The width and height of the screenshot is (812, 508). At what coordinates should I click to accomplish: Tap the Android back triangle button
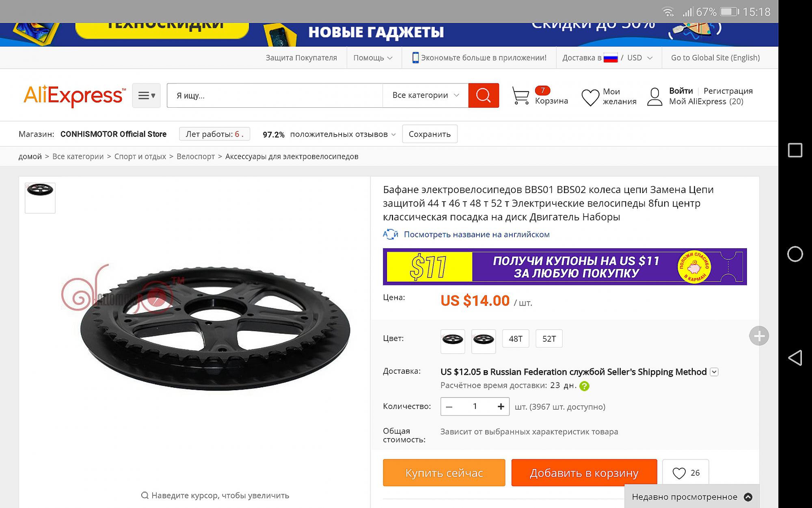coord(795,358)
